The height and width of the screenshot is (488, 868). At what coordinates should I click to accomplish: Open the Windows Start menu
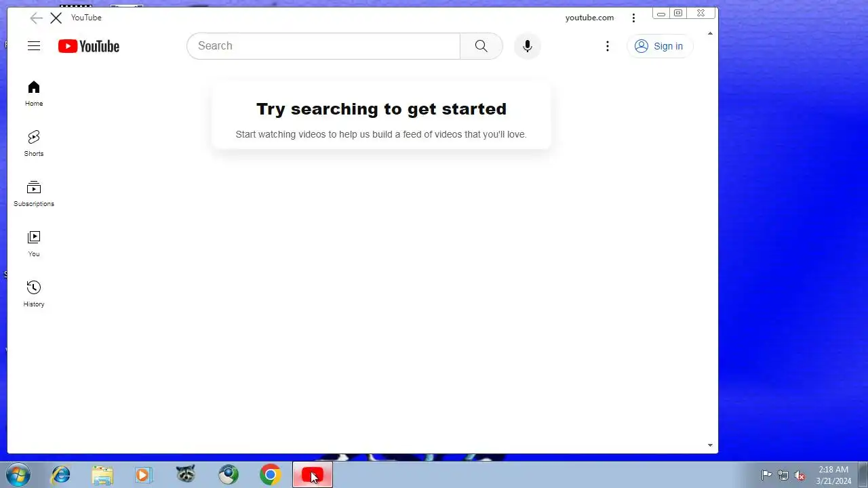18,475
